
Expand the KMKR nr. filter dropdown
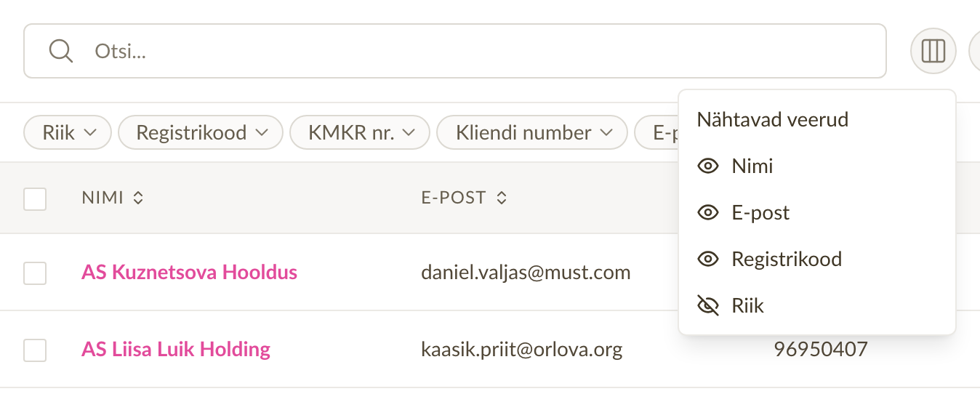pyautogui.click(x=360, y=133)
